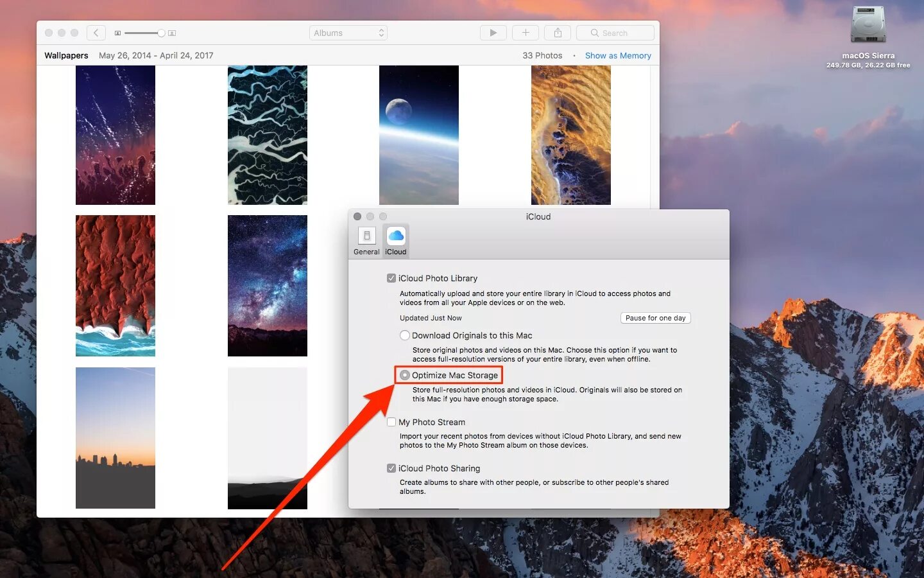924x578 pixels.
Task: Enable My Photo Stream checkbox
Action: click(x=391, y=422)
